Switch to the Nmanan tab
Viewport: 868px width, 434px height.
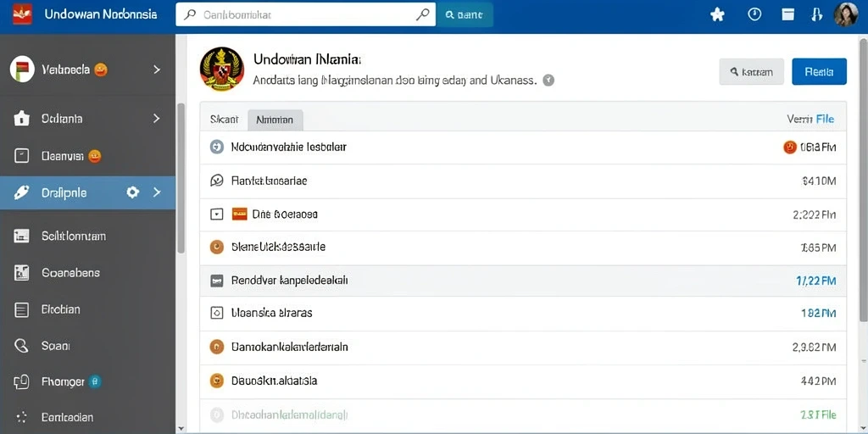[x=275, y=120]
